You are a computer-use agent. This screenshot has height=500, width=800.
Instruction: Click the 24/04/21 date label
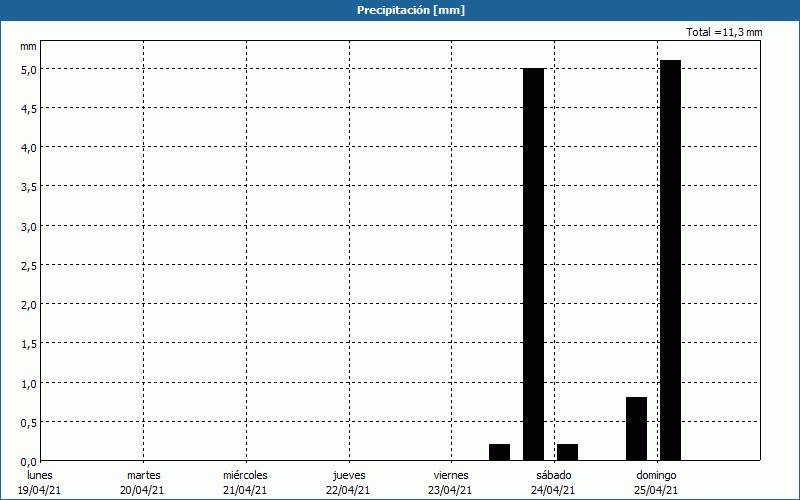click(554, 490)
